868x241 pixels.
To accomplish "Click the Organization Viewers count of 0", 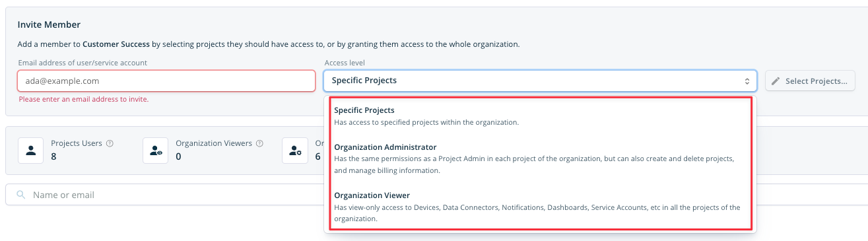I will point(178,156).
